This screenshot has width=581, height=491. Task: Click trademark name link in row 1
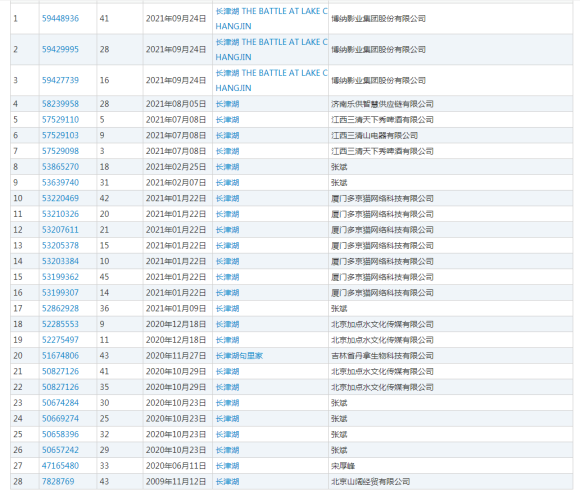click(x=272, y=19)
